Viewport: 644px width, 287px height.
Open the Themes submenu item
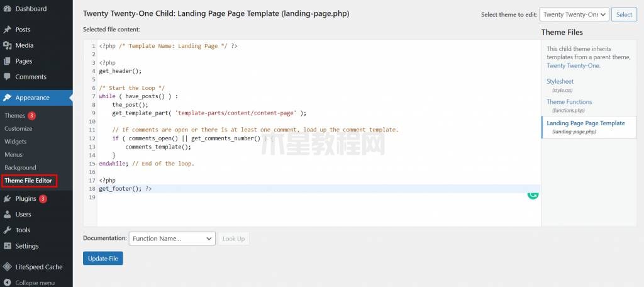[x=15, y=116]
